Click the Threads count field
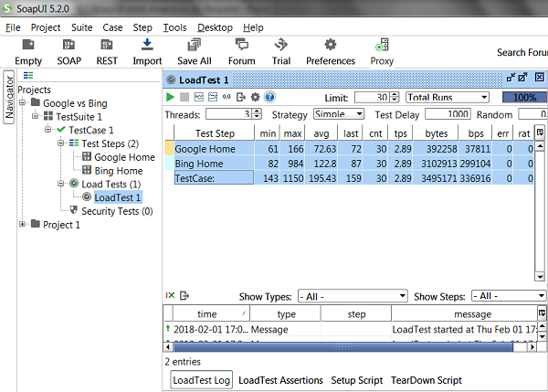The image size is (548, 392). click(229, 114)
